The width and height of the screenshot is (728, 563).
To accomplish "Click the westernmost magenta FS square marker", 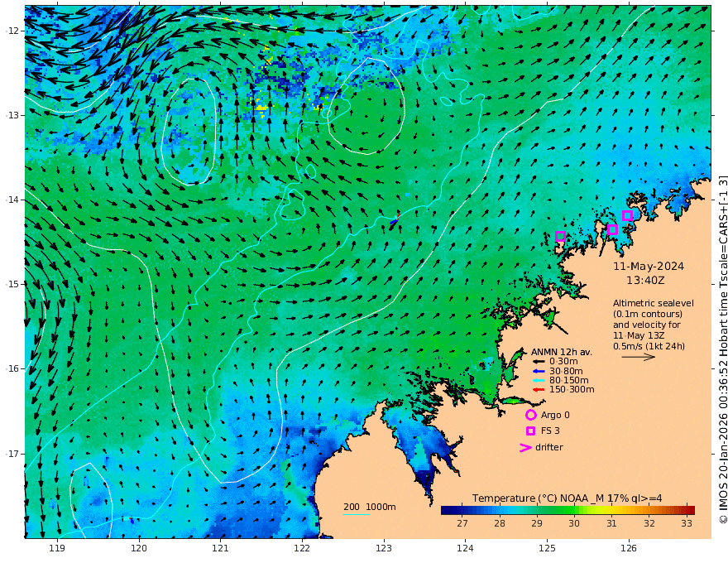I will (x=560, y=236).
